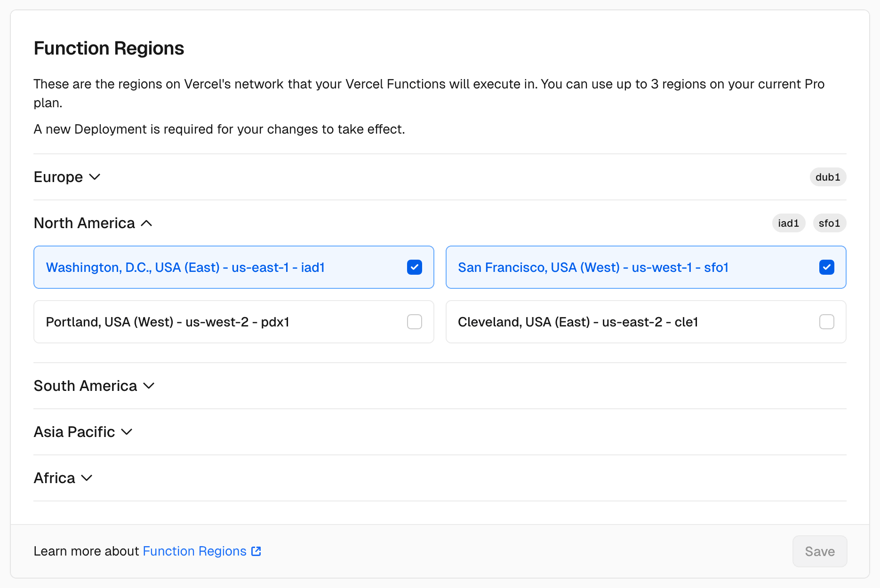Open the Function Regions documentation link
This screenshot has height=588, width=880.
tap(194, 551)
